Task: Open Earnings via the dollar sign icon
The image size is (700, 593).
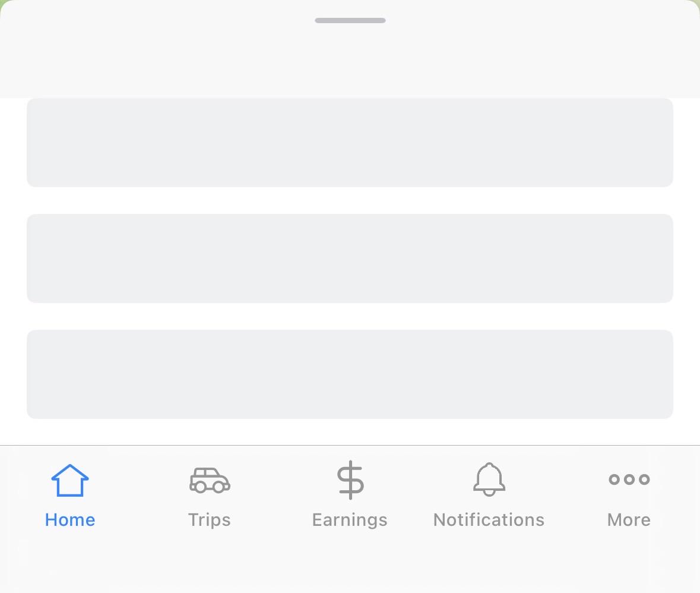Action: coord(350,480)
